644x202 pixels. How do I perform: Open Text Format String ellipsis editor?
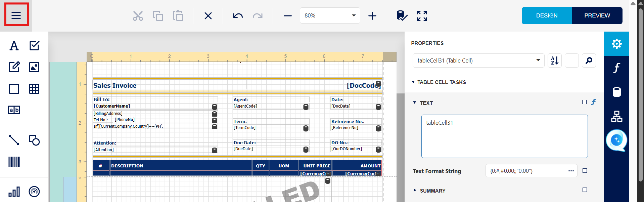point(571,171)
